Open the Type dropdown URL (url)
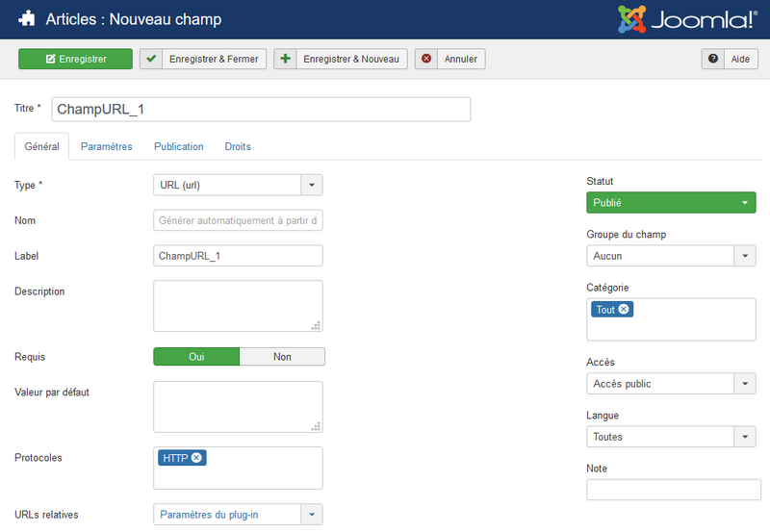 tap(238, 185)
